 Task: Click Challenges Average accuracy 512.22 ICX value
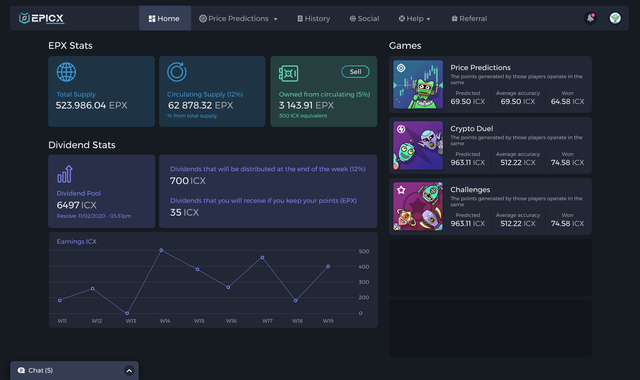(x=518, y=224)
